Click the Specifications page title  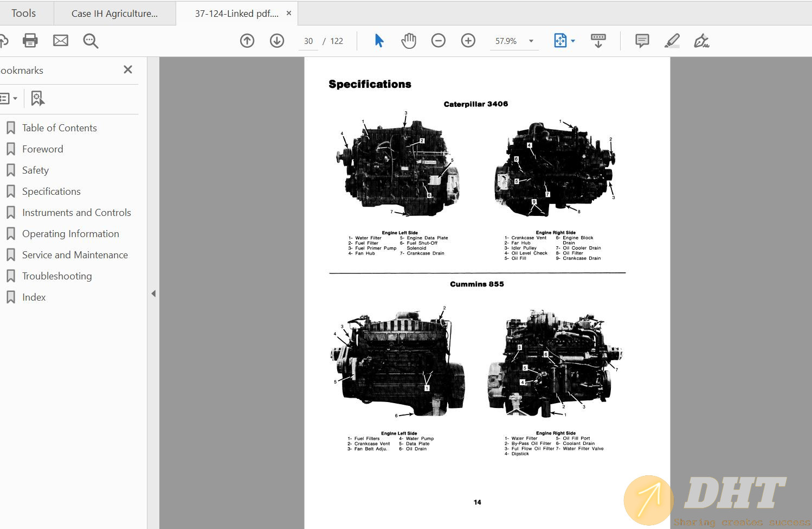click(370, 84)
